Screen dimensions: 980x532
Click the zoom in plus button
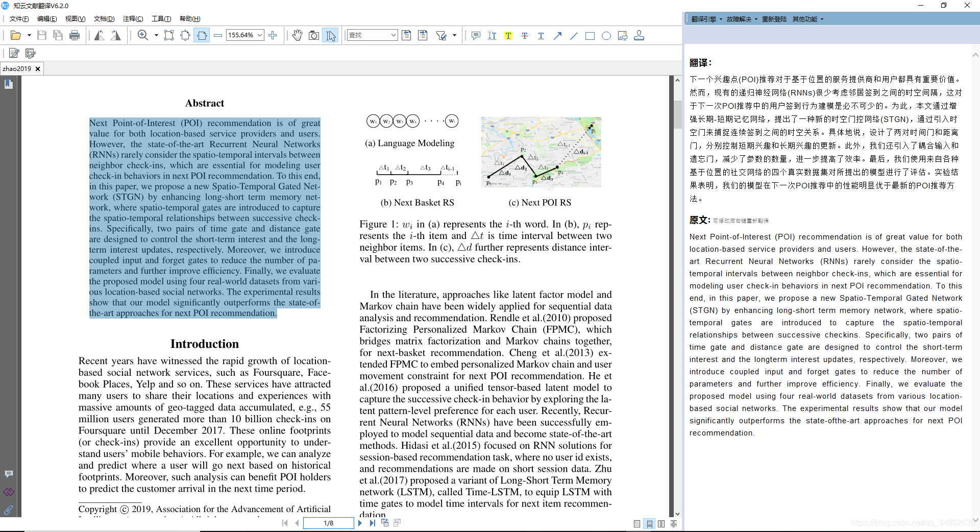point(273,35)
